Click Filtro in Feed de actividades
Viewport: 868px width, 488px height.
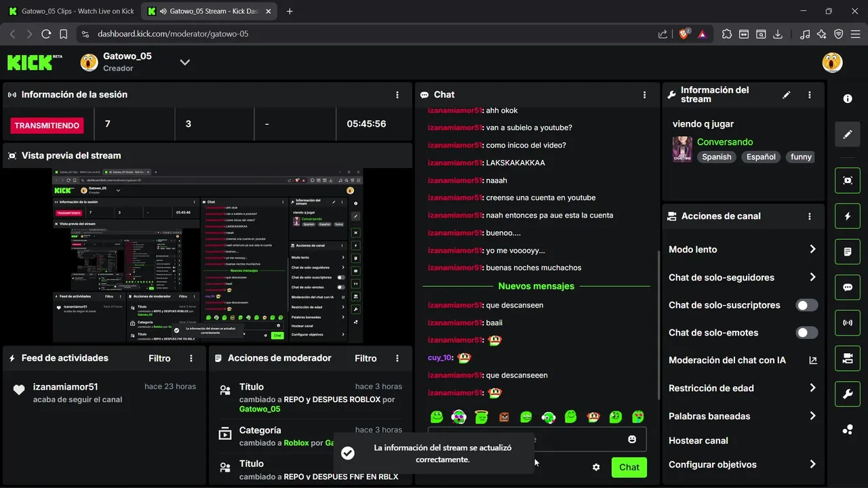160,359
